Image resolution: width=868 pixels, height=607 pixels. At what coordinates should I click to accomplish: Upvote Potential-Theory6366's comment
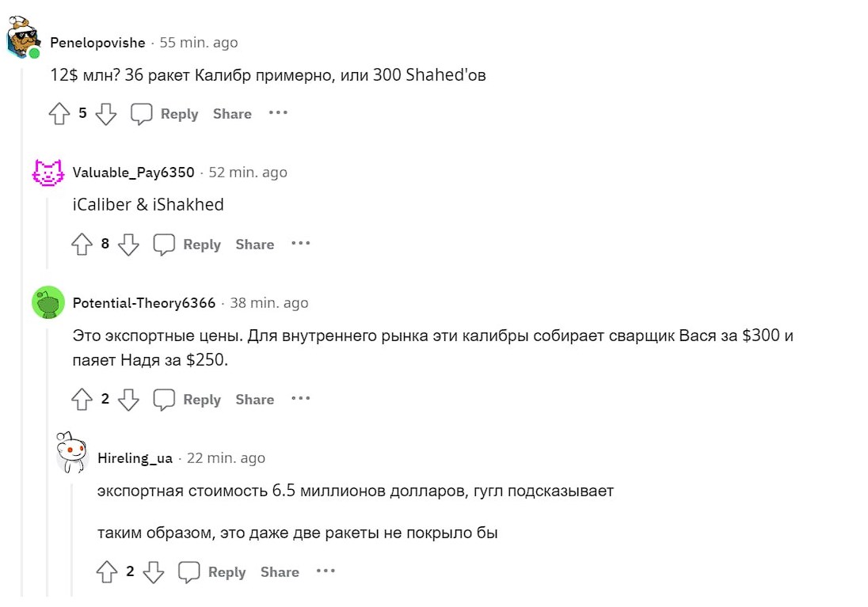point(82,400)
